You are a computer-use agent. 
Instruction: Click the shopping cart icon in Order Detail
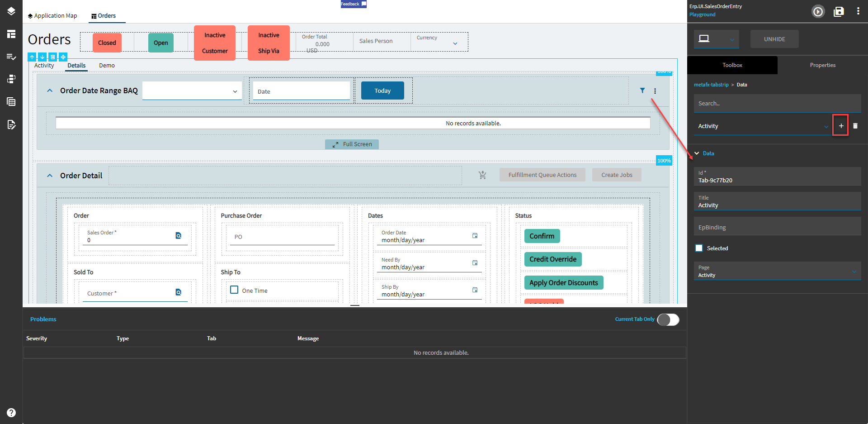483,175
